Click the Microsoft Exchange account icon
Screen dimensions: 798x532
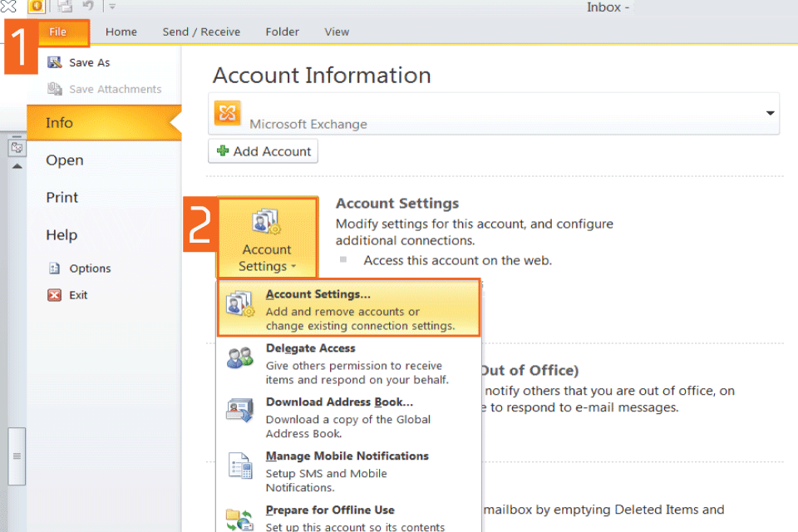click(x=227, y=113)
